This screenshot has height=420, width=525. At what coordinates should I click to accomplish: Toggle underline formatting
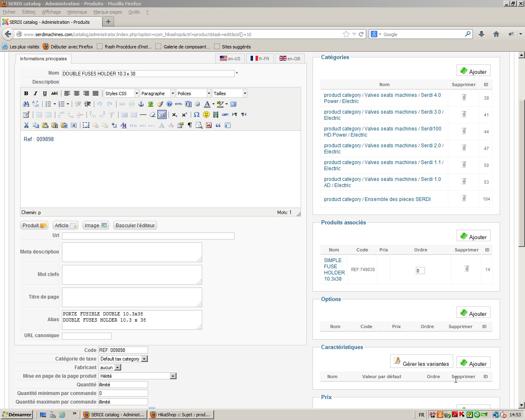point(45,94)
